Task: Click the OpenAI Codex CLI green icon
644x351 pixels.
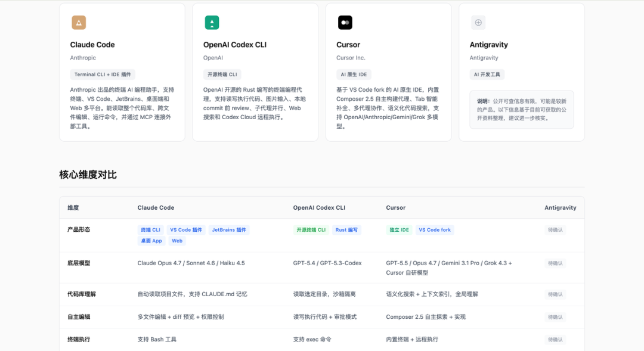Action: tap(212, 23)
